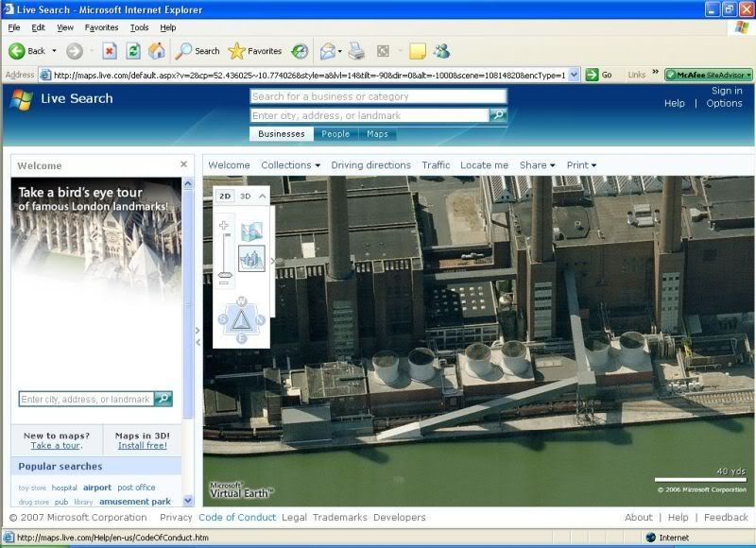Open the Print dropdown menu
The width and height of the screenshot is (756, 548).
click(581, 164)
